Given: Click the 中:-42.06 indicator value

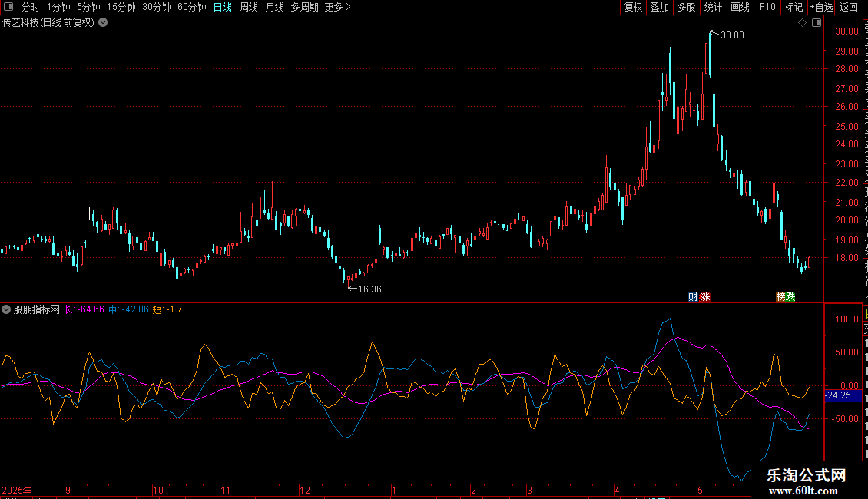Looking at the screenshot, I should coord(128,310).
